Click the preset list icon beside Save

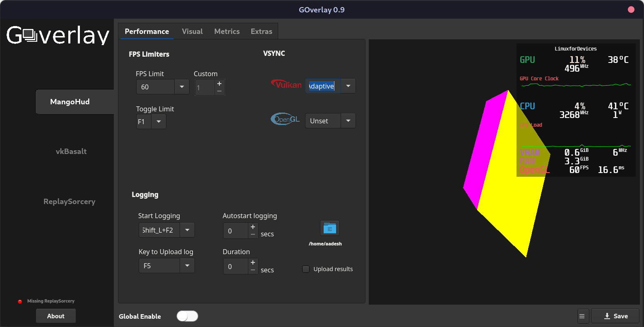pyautogui.click(x=583, y=316)
